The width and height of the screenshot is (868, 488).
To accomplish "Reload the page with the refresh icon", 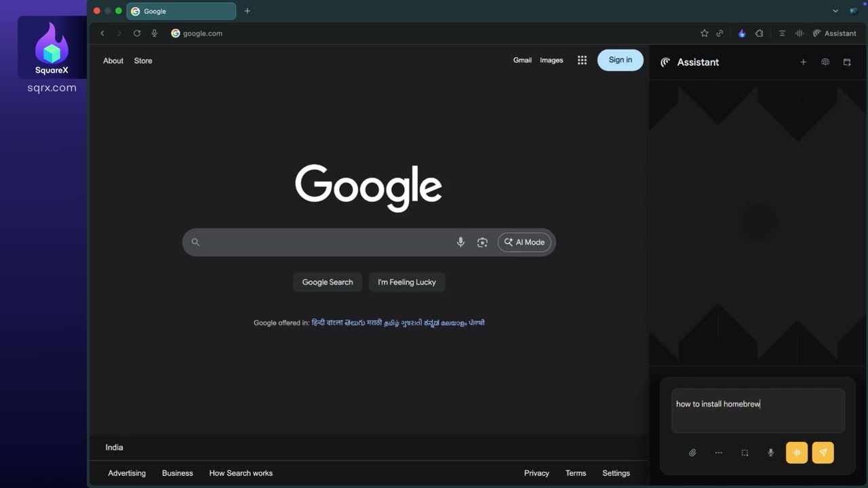I will (x=137, y=33).
